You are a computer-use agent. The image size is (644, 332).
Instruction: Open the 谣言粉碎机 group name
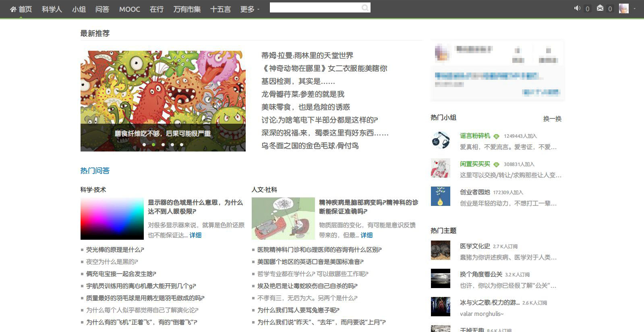475,136
